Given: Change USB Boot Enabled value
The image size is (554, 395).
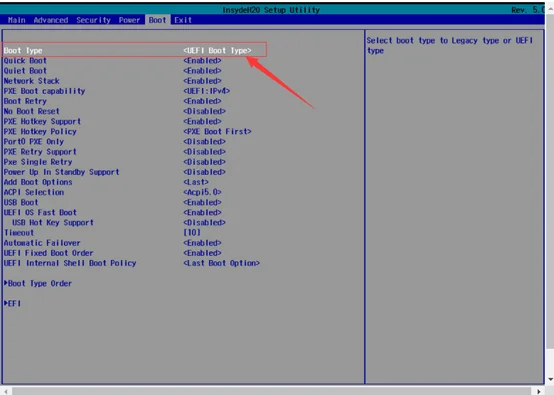Looking at the screenshot, I should 202,202.
